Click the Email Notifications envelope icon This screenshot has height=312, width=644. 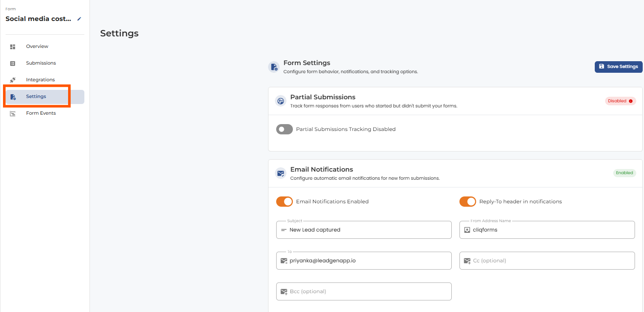280,173
